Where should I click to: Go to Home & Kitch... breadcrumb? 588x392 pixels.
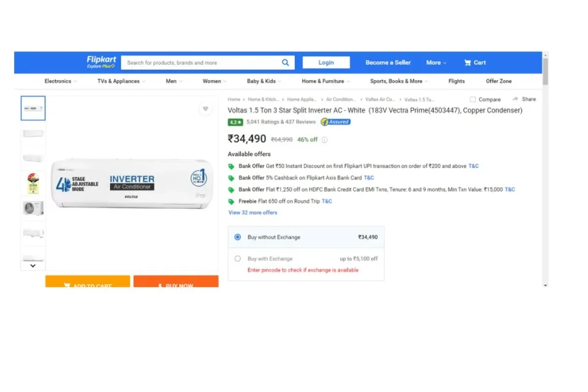coord(263,99)
